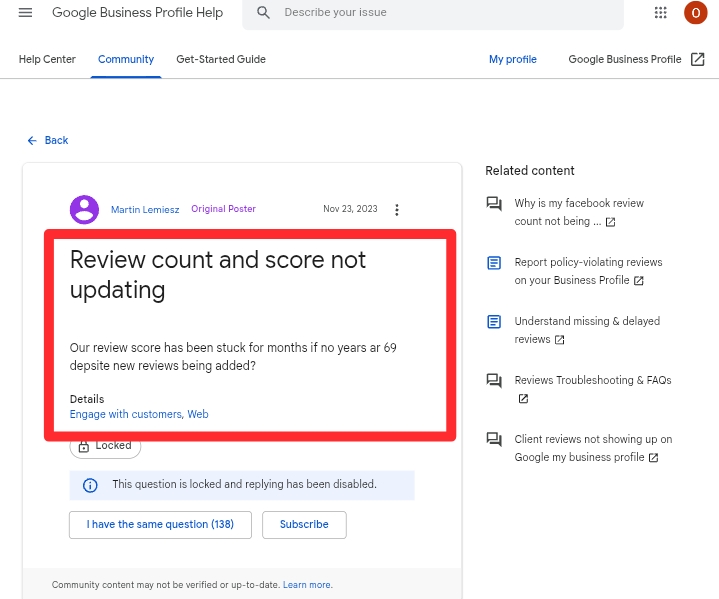The width and height of the screenshot is (719, 599).
Task: Open 'Why is my facebook review count' link
Action: 579,212
